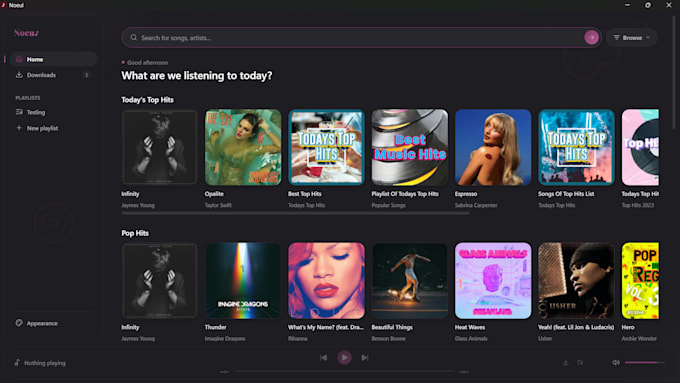Open Usher Yeah! album cover

pyautogui.click(x=576, y=281)
